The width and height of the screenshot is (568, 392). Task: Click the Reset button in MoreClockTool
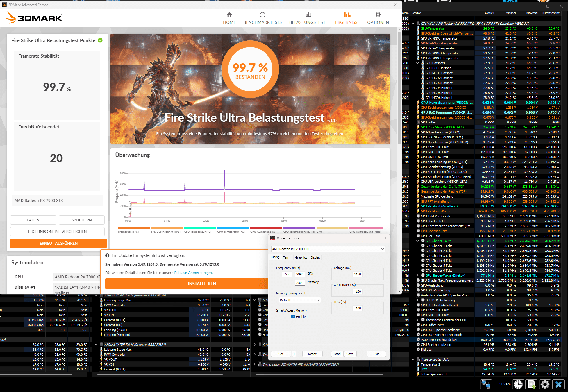(x=312, y=354)
